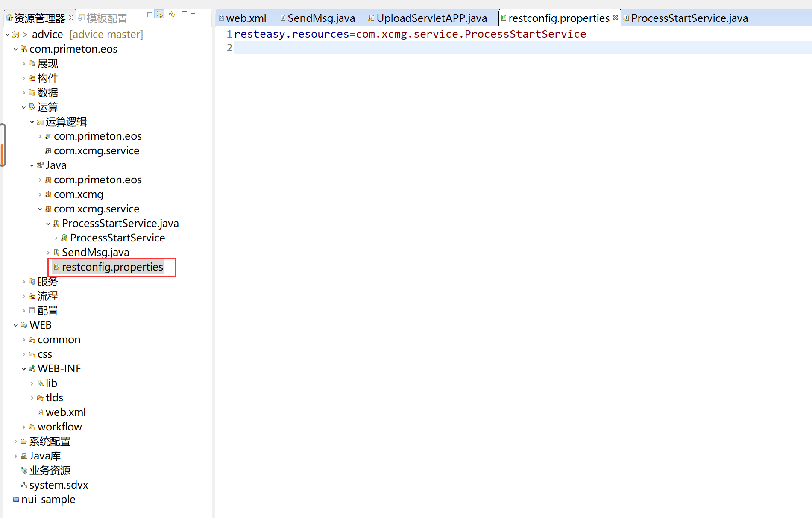Collapse the WEB-INF folder
The width and height of the screenshot is (812, 518).
24,369
